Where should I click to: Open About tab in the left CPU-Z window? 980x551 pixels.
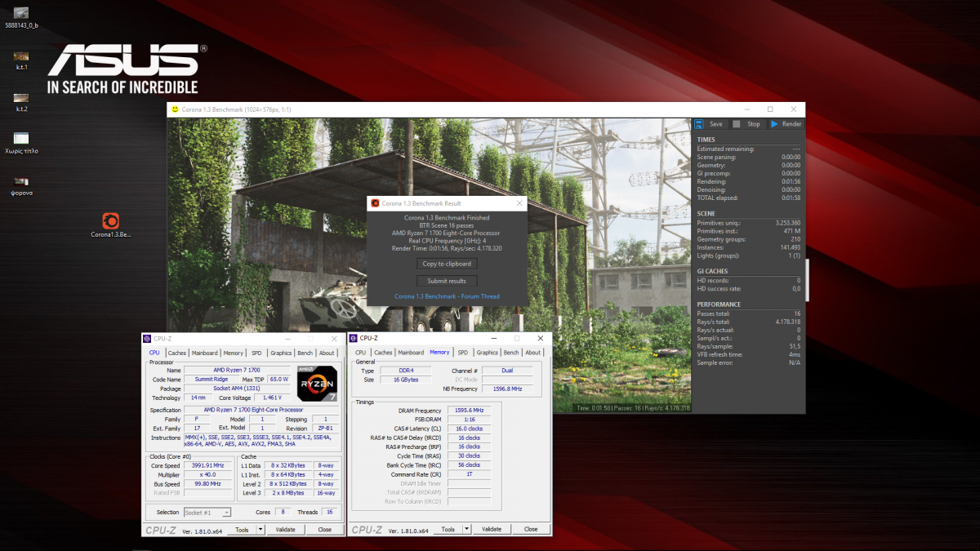[x=327, y=353]
